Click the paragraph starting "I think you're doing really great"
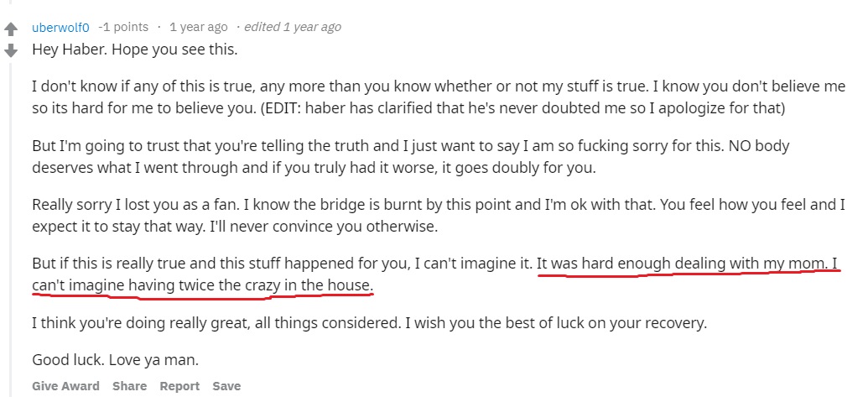The image size is (868, 397). point(369,322)
